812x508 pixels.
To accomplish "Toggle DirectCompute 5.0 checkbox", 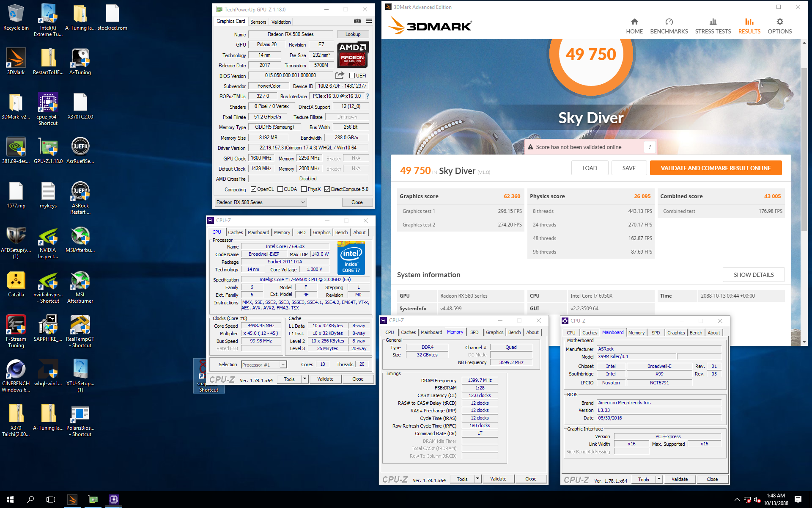I will pos(327,189).
